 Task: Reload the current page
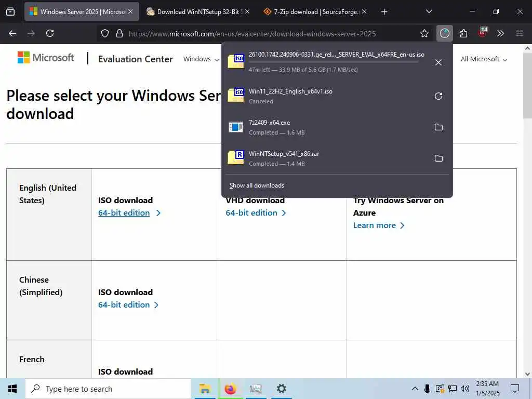point(50,33)
